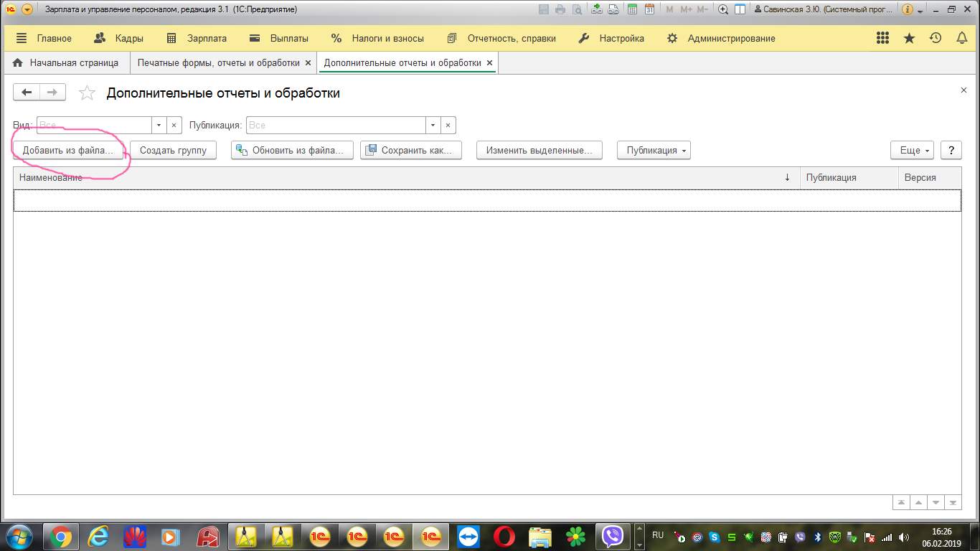Image resolution: width=980 pixels, height=551 pixels.
Task: Click the Публикация filter input field
Action: coord(336,125)
